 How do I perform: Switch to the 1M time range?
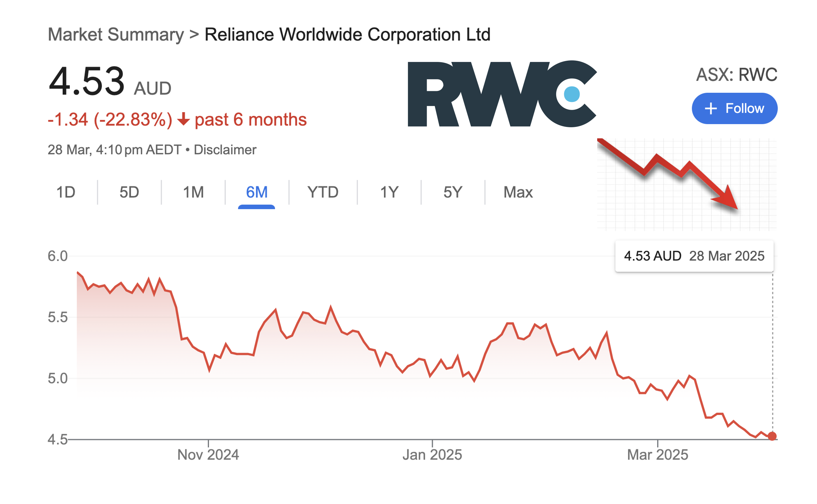pos(193,192)
